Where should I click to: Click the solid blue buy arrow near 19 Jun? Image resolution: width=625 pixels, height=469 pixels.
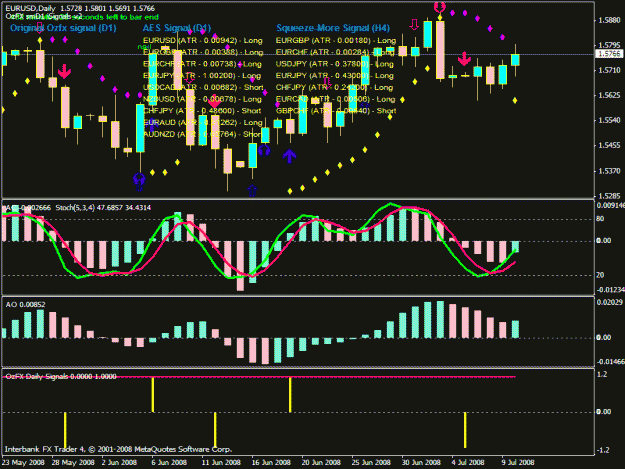289,156
